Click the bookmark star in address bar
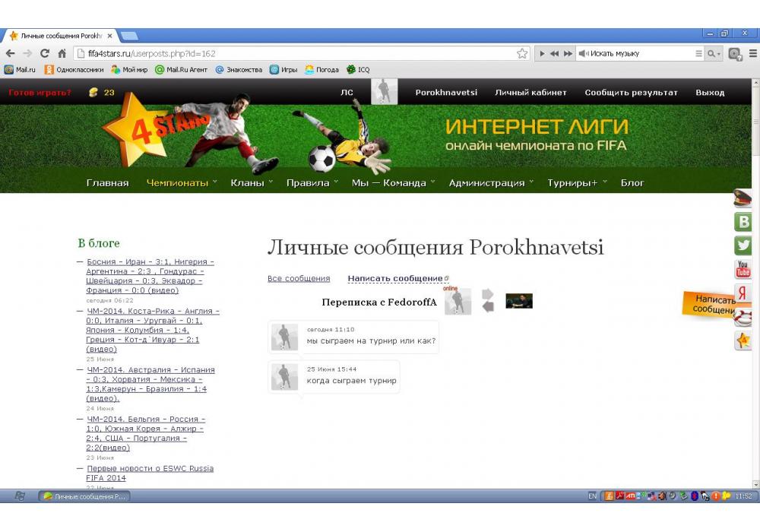Image resolution: width=760 pixels, height=532 pixels. (x=522, y=54)
